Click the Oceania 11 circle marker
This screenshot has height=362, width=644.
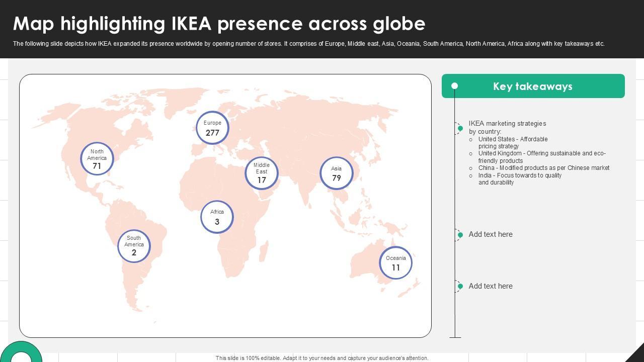[x=395, y=262]
